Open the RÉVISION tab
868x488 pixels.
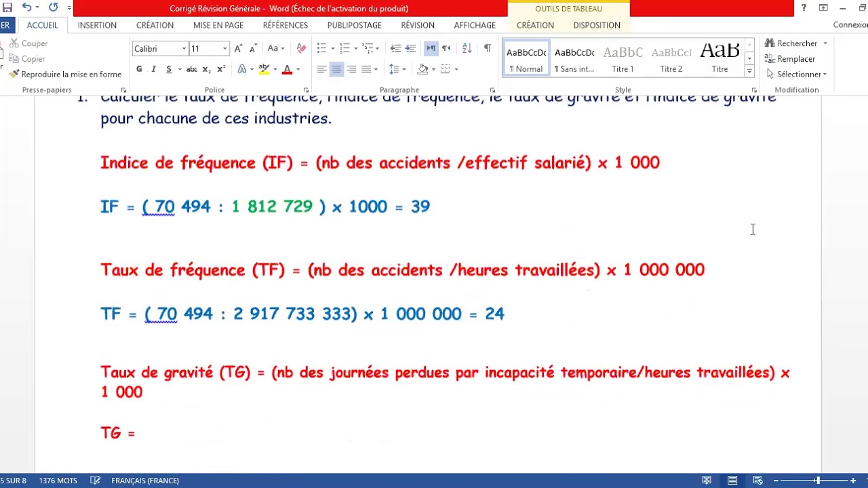point(418,25)
